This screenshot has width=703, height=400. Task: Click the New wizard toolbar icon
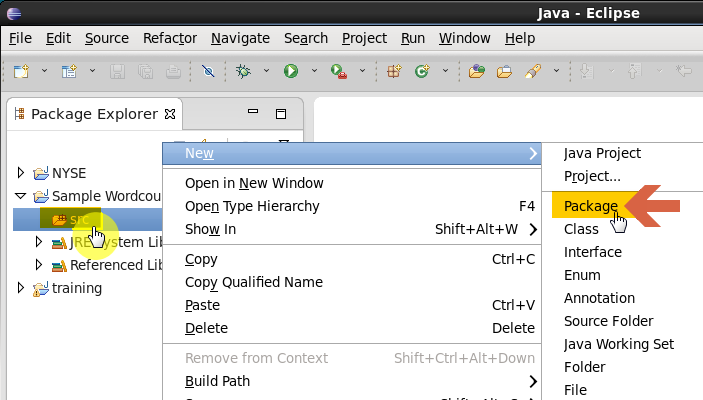click(x=21, y=71)
